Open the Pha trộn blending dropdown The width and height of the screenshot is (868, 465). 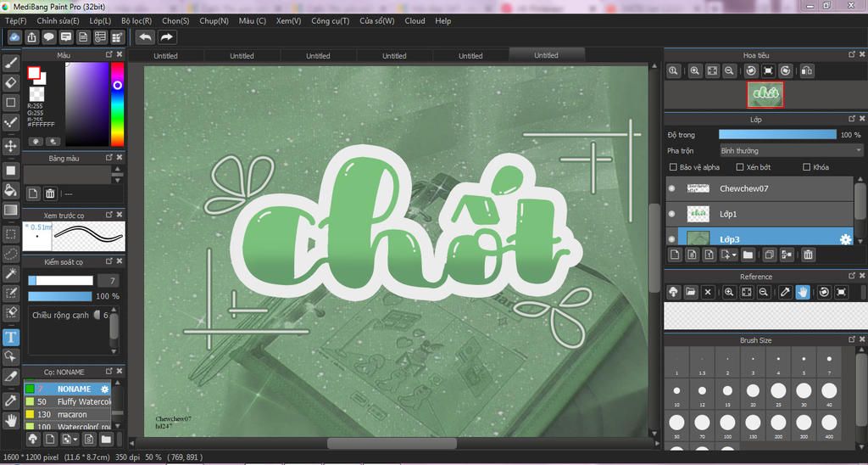(791, 151)
